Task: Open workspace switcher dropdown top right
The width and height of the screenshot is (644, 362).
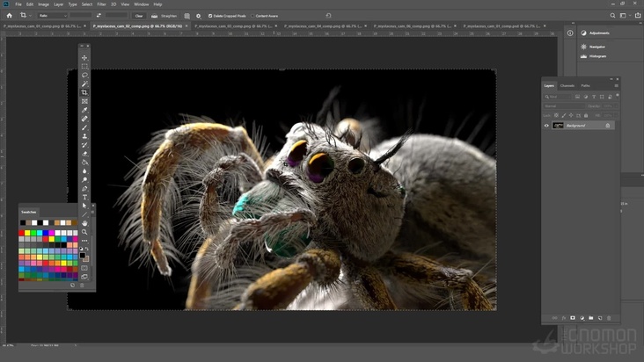Action: click(625, 16)
